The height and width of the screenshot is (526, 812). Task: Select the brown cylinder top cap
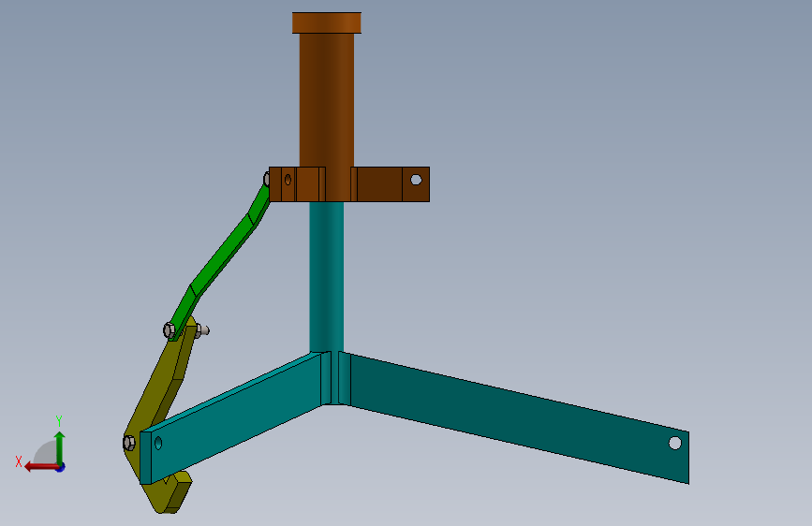click(x=327, y=22)
